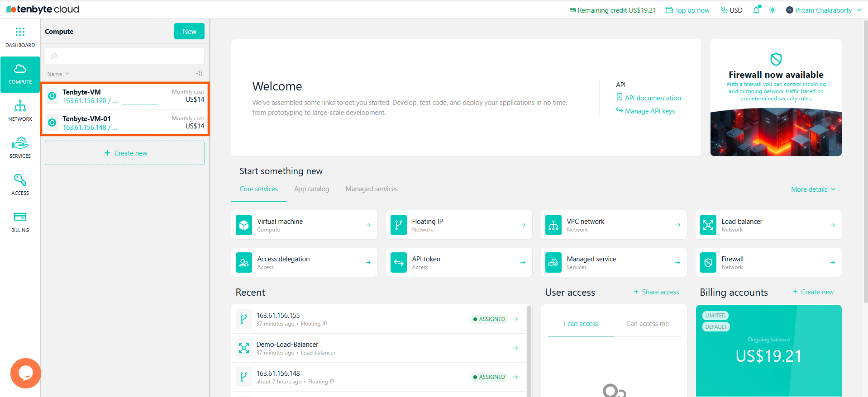Click the DEFAULT badge on billing card
This screenshot has height=397, width=868.
pos(716,326)
